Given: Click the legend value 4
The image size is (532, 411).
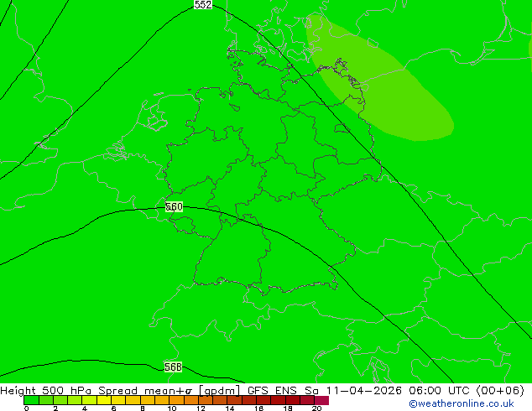Looking at the screenshot, I should pos(85,408).
